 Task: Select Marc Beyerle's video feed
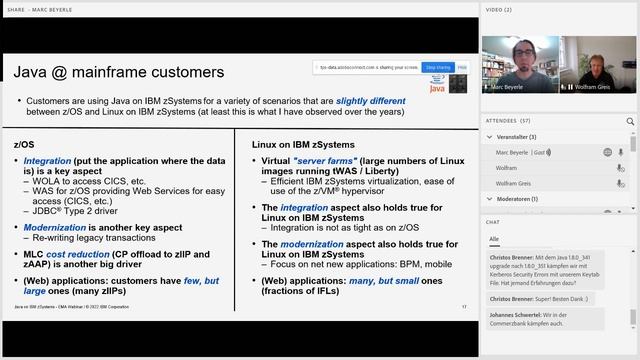click(x=520, y=64)
